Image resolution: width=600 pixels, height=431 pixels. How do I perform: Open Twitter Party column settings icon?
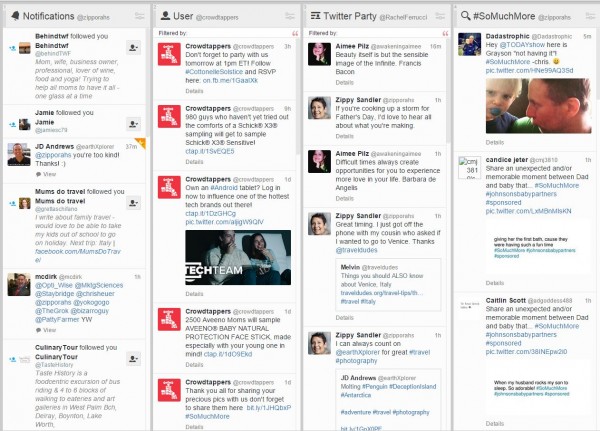440,16
